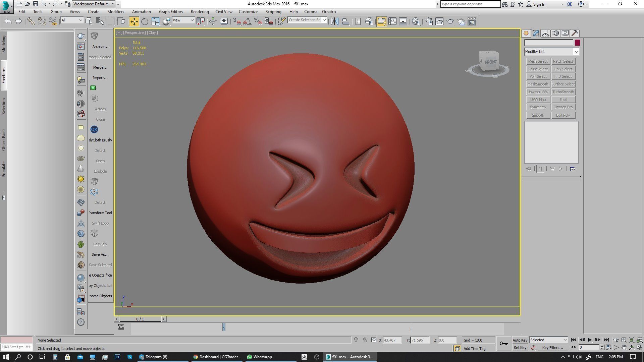Image resolution: width=644 pixels, height=362 pixels.
Task: Click the Undo arrow in main toolbar
Action: (8, 21)
